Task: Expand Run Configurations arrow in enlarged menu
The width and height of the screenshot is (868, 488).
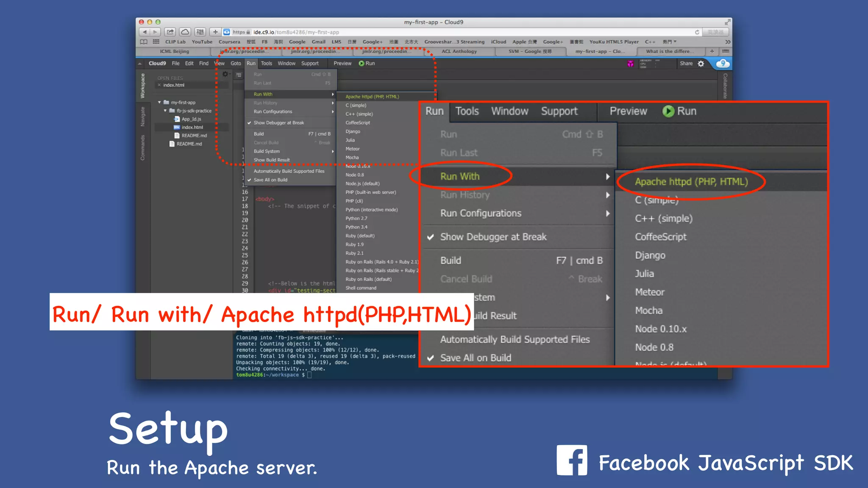Action: tap(608, 213)
